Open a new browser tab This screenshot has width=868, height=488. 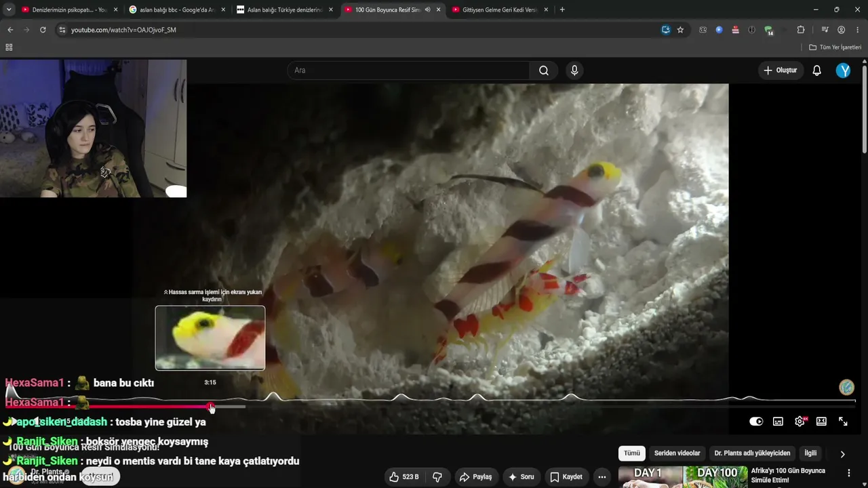(x=562, y=9)
